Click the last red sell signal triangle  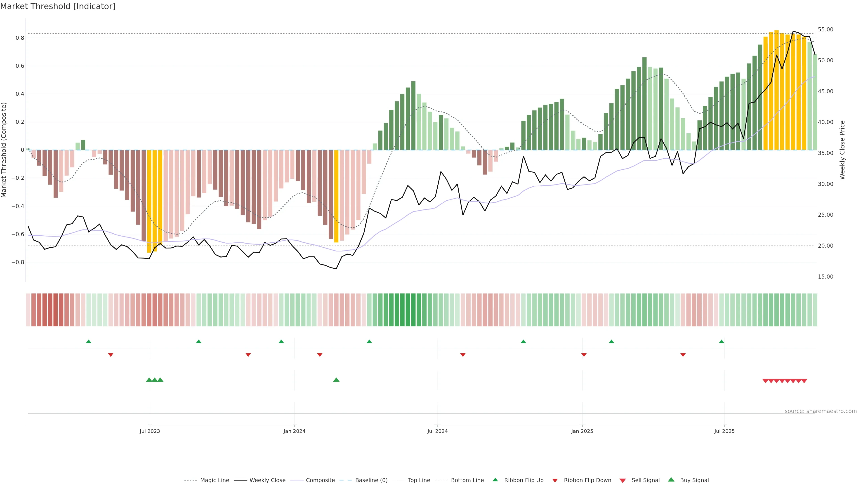(x=804, y=381)
